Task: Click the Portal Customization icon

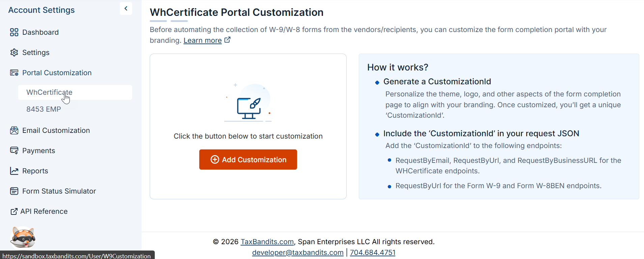Action: point(14,73)
